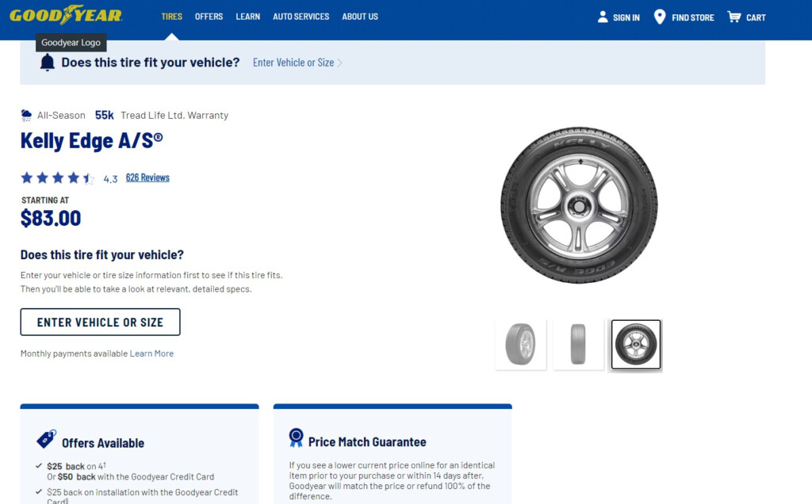Click the 55k Tread Life warranty value
The image size is (812, 504).
tap(104, 115)
